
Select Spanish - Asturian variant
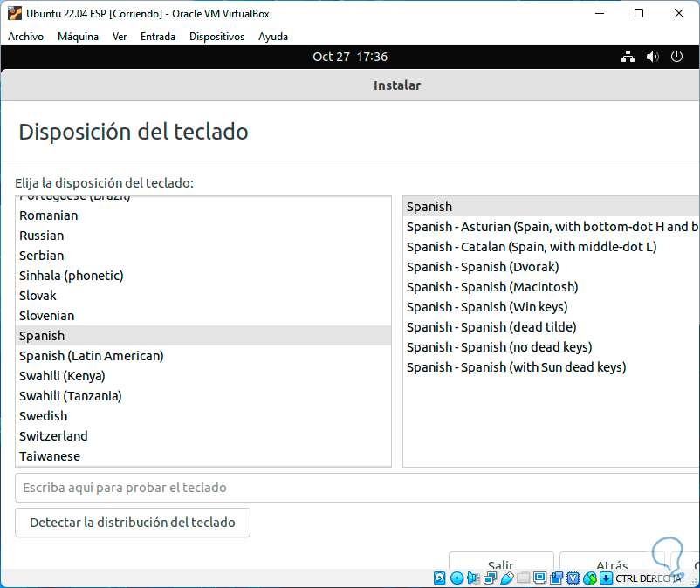(552, 227)
